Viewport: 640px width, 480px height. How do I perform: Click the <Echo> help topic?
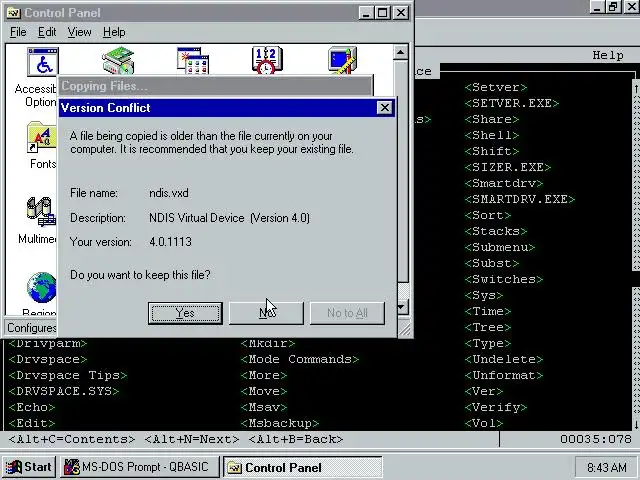[32, 407]
